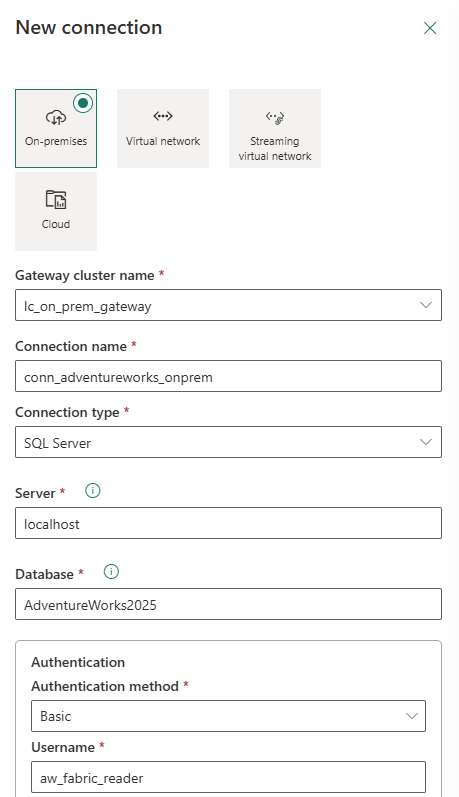Click the Server input field
The image size is (459, 797).
coord(228,523)
